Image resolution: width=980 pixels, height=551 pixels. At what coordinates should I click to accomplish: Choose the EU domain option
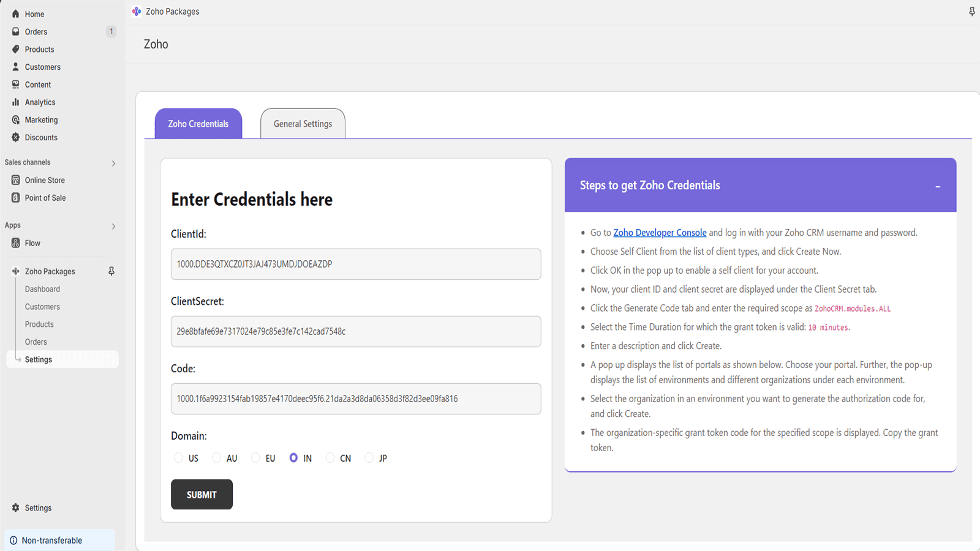click(x=255, y=457)
